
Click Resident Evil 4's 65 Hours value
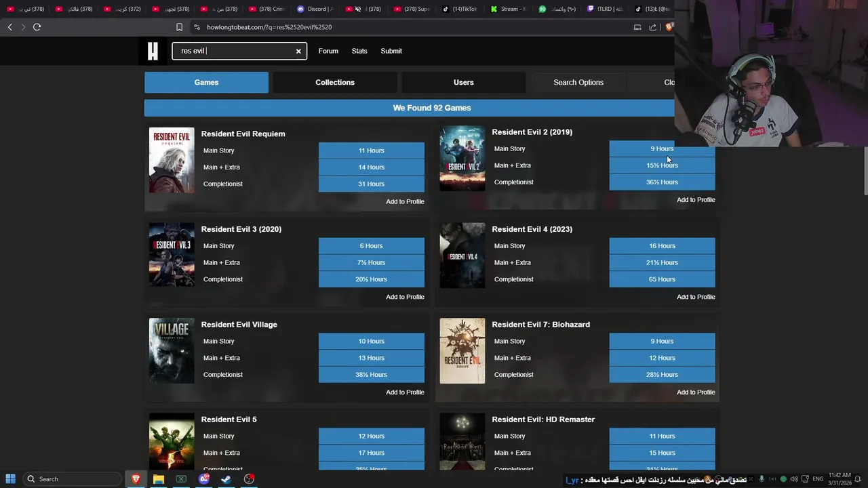click(662, 279)
